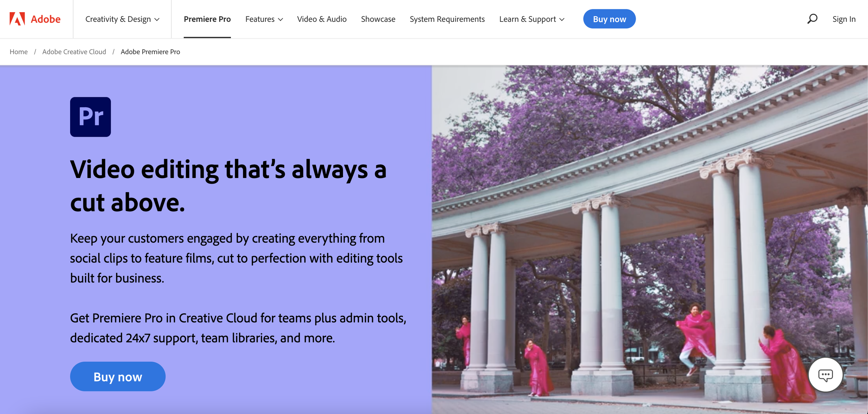This screenshot has height=414, width=868.
Task: Select the Premiere Pro tab
Action: click(x=207, y=19)
